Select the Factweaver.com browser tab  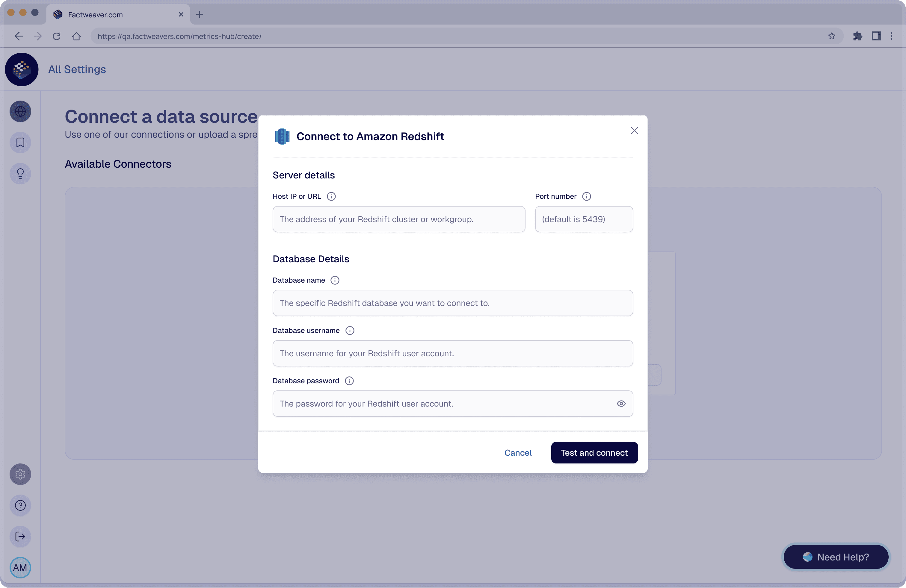pos(118,14)
